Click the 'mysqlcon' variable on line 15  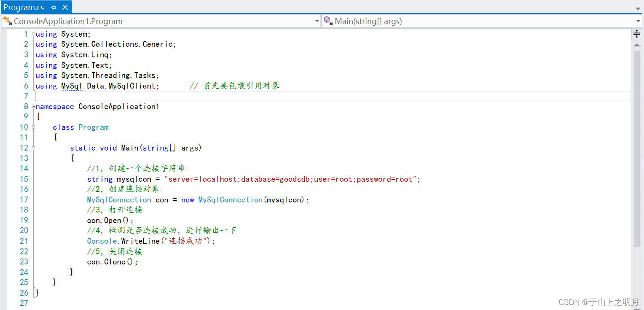click(x=134, y=179)
